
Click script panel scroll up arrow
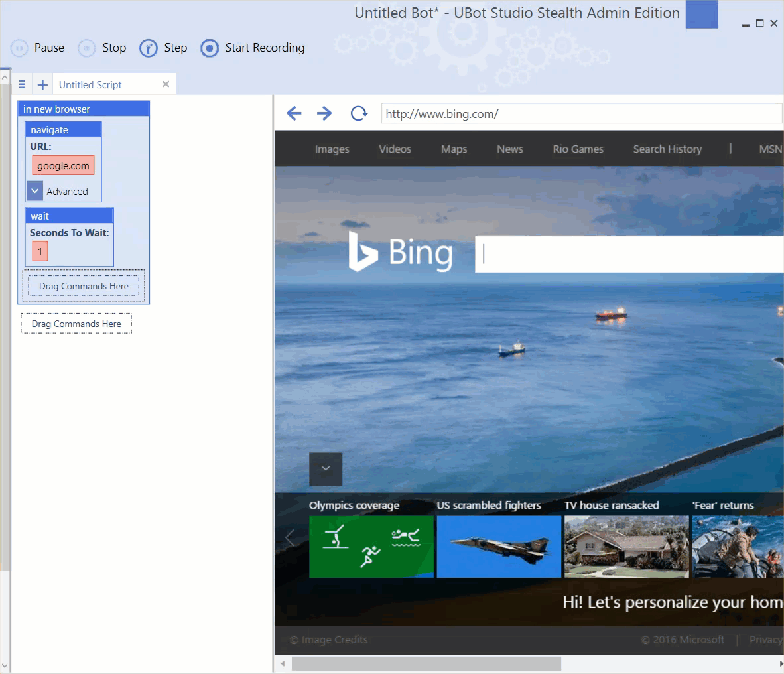coord(5,77)
